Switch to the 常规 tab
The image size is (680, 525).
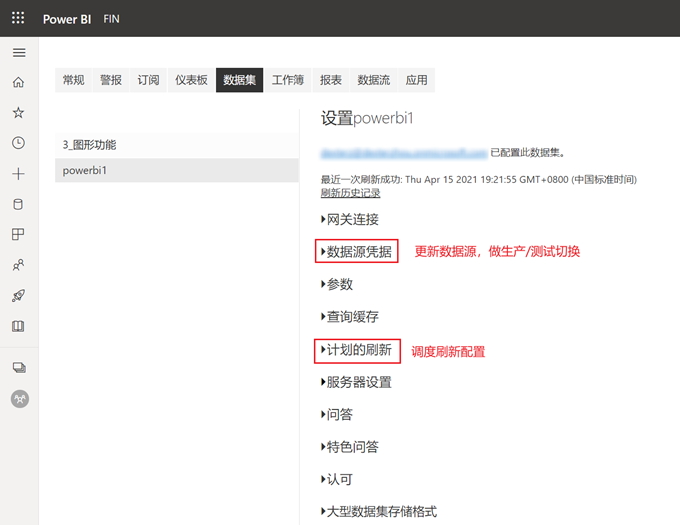point(73,80)
